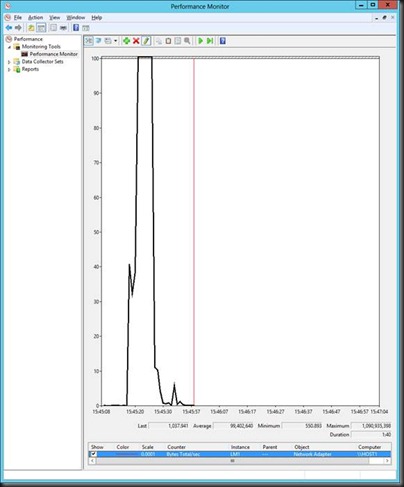Click the Copy Properties icon
The height and width of the screenshot is (487, 404).
(x=159, y=41)
